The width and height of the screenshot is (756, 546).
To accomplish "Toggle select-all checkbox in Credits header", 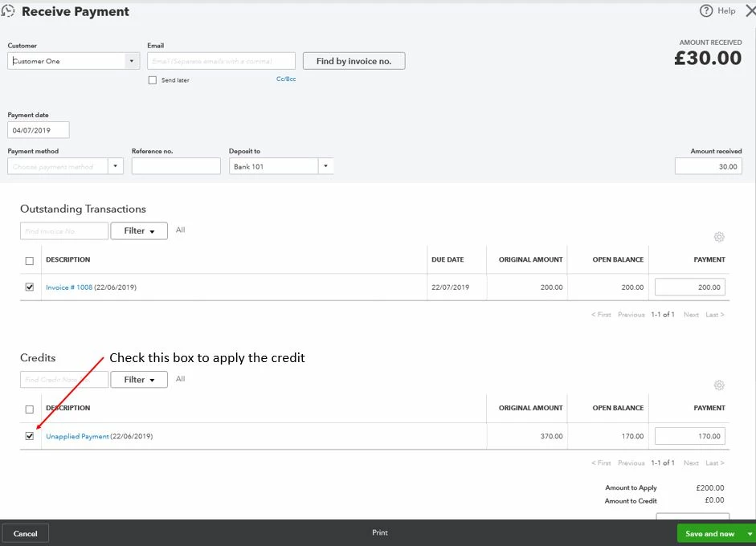I will (x=30, y=409).
